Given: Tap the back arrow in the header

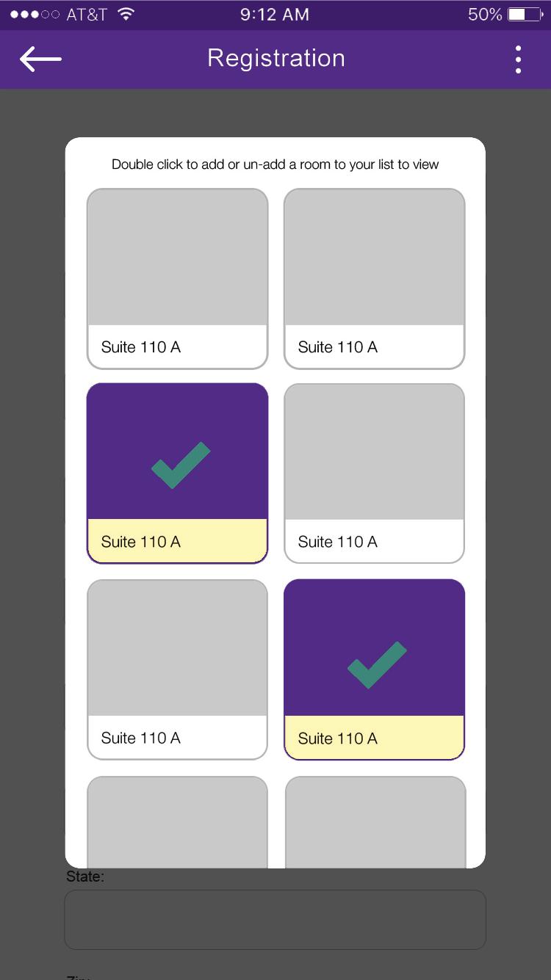Looking at the screenshot, I should pos(40,59).
